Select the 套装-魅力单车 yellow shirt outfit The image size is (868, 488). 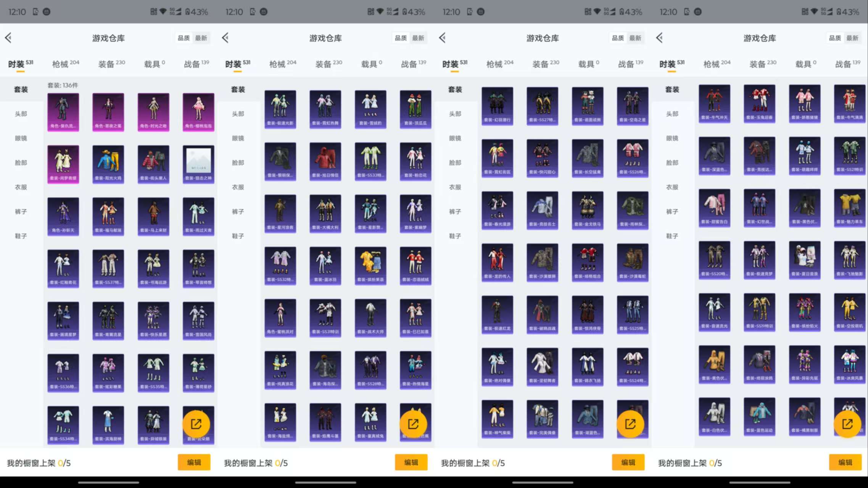coord(850,208)
